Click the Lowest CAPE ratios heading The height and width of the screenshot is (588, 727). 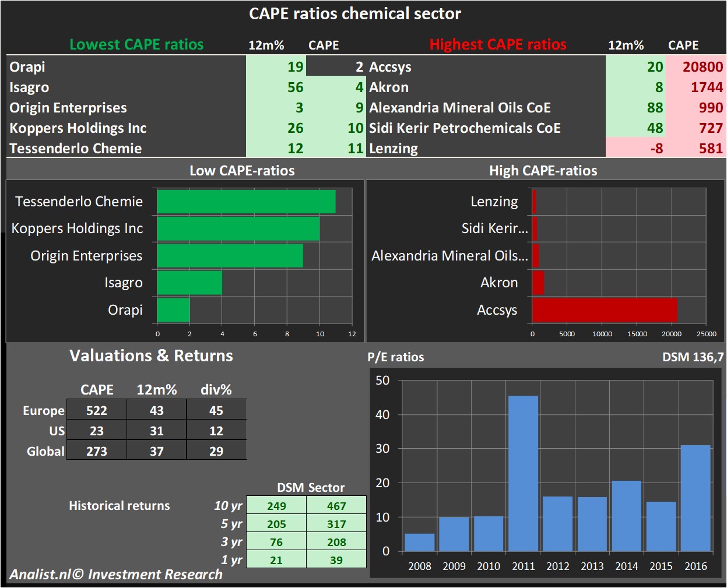[136, 45]
